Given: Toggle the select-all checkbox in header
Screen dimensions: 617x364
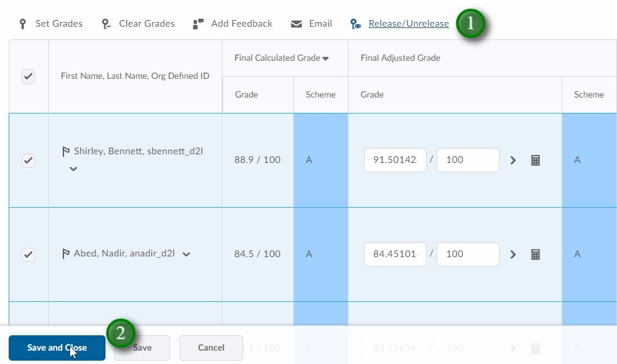Looking at the screenshot, I should coord(29,77).
